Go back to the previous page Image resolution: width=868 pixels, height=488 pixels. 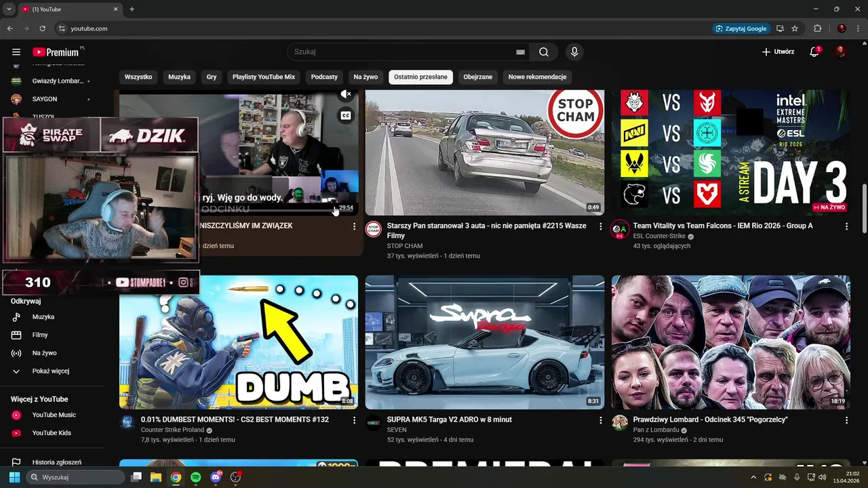pyautogui.click(x=10, y=28)
